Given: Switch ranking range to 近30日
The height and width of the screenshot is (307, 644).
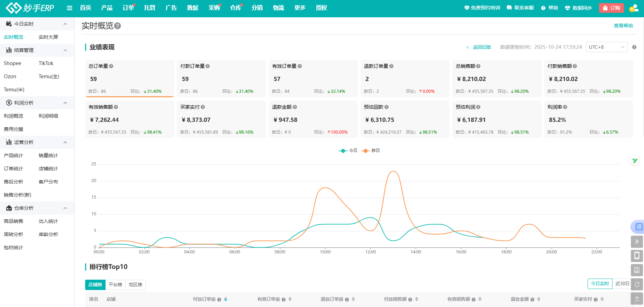Looking at the screenshot, I should (x=622, y=284).
